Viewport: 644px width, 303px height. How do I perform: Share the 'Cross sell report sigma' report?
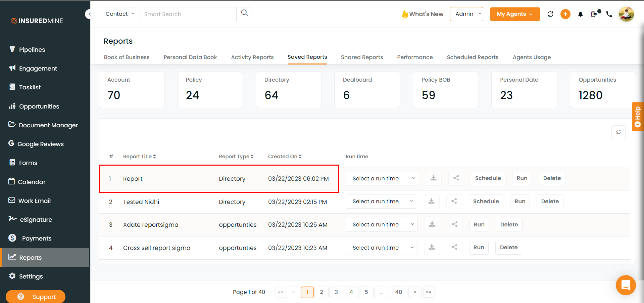point(454,248)
